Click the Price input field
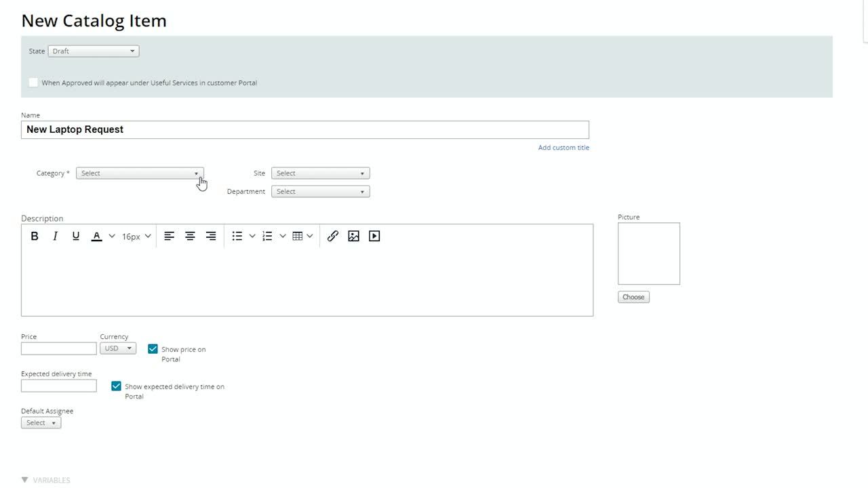The image size is (868, 488). click(59, 348)
